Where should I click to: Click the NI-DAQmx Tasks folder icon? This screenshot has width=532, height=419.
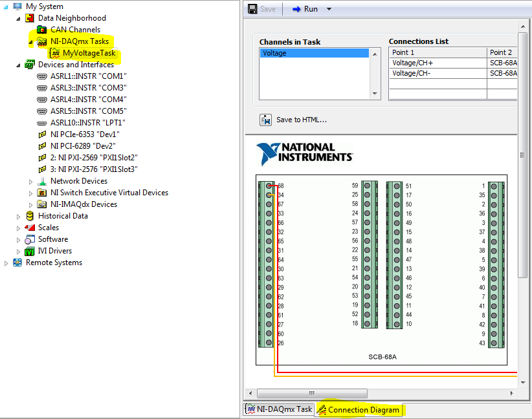pyautogui.click(x=42, y=41)
